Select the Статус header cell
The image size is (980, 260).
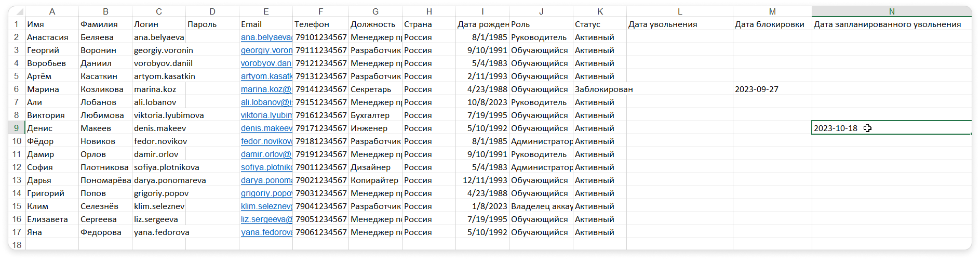tap(600, 24)
